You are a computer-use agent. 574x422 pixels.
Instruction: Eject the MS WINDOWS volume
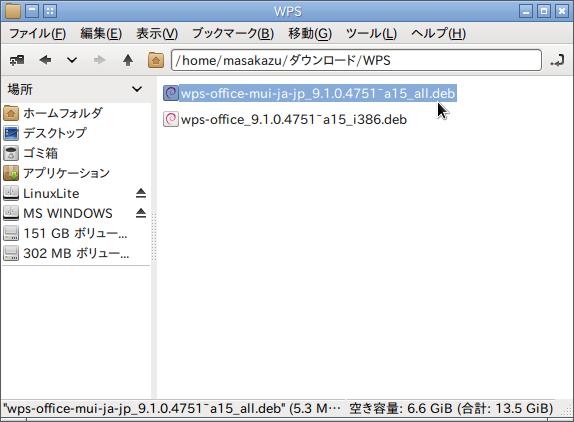coord(141,213)
